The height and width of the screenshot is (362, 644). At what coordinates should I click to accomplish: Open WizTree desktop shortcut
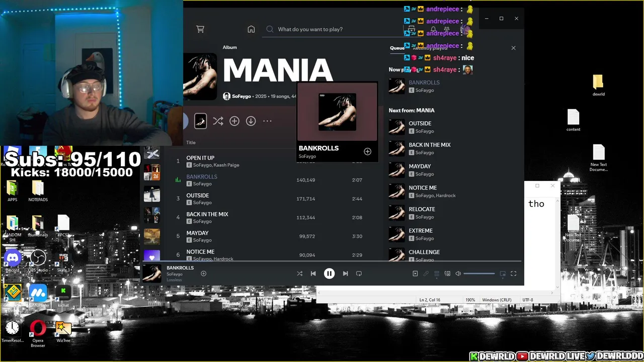click(x=63, y=332)
